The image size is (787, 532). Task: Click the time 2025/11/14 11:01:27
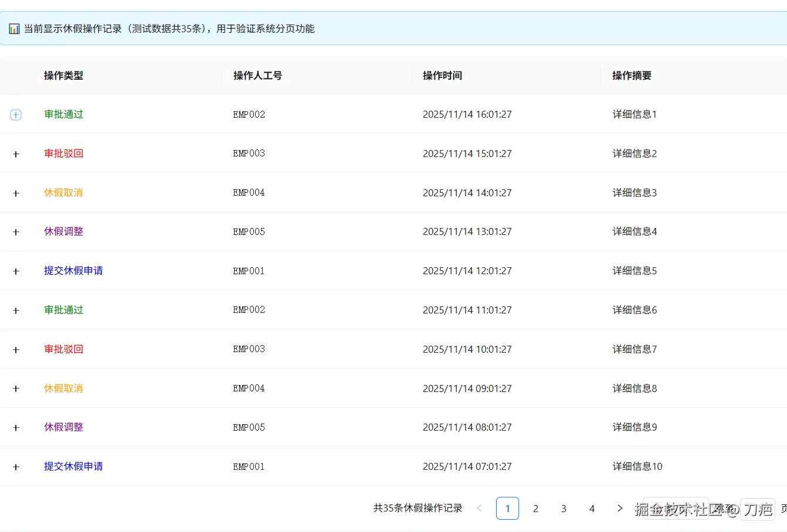467,310
